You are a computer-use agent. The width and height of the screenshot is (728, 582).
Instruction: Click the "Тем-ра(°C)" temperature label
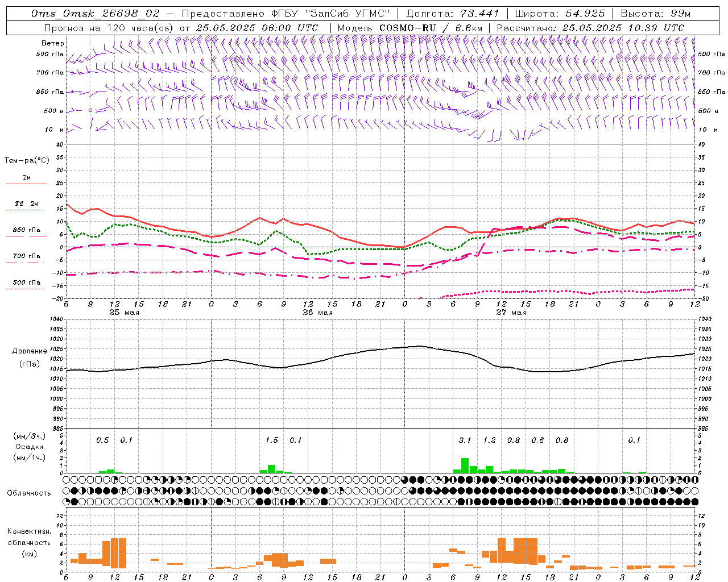(x=27, y=160)
